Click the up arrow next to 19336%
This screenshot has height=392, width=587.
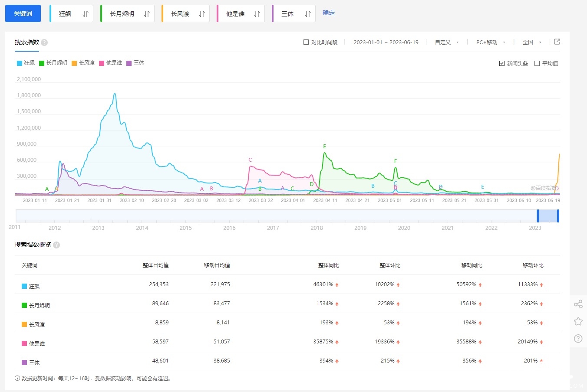point(398,342)
